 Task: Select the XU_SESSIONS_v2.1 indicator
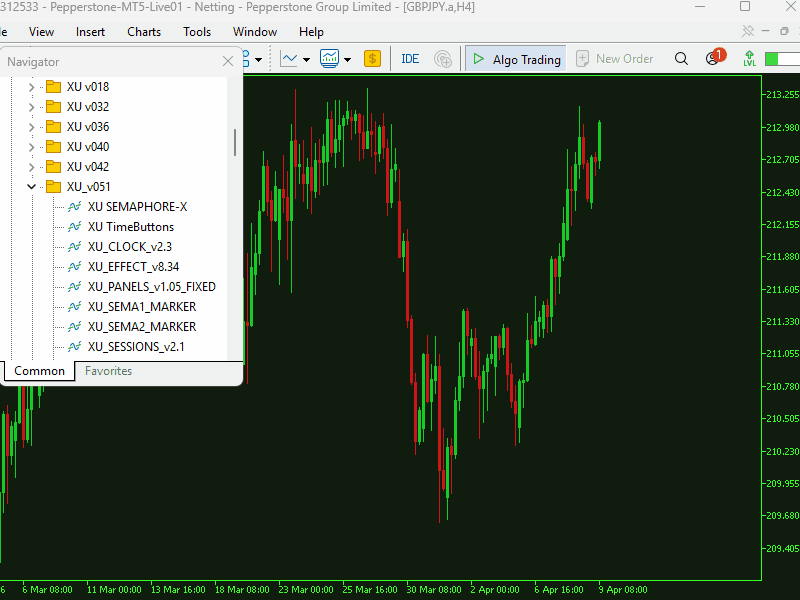click(136, 347)
